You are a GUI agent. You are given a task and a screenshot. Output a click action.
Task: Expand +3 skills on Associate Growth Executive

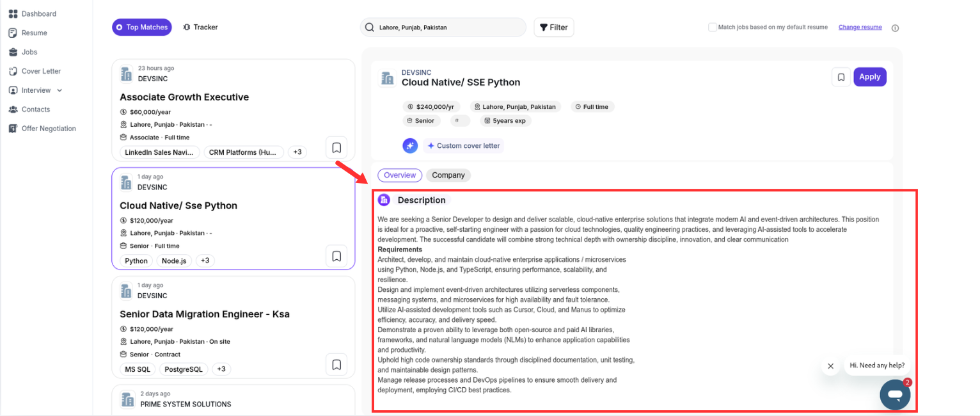tap(297, 152)
